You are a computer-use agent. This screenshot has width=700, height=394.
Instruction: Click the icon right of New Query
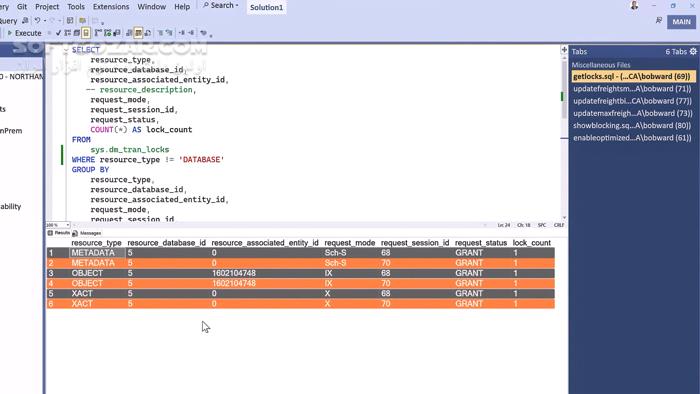tap(25, 21)
